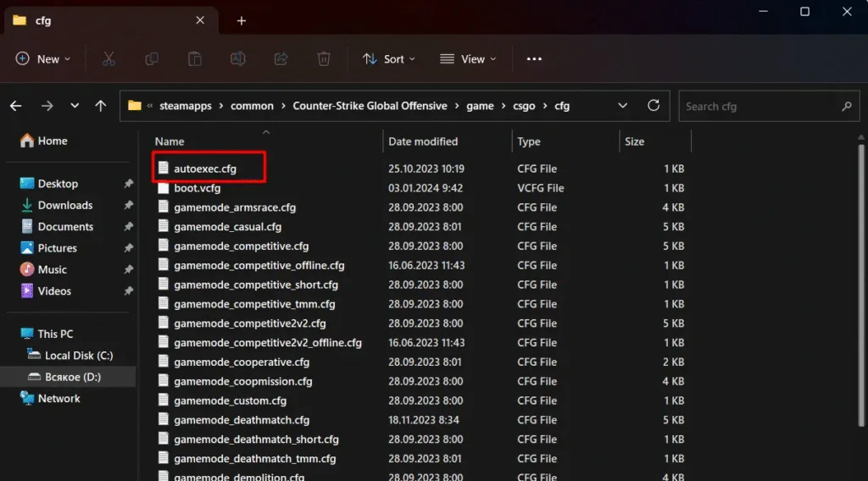This screenshot has height=481, width=868.
Task: Click the Share icon in toolbar
Action: tap(281, 58)
